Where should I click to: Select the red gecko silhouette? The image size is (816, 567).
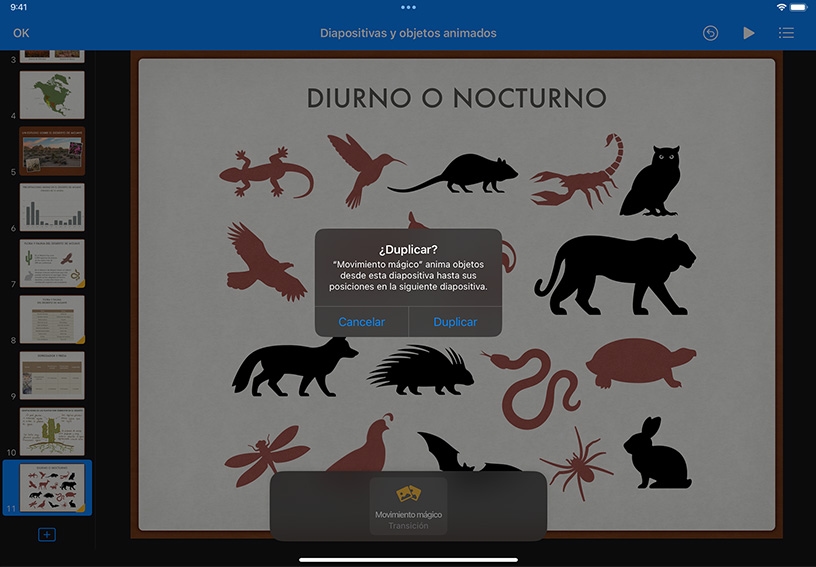click(x=266, y=173)
